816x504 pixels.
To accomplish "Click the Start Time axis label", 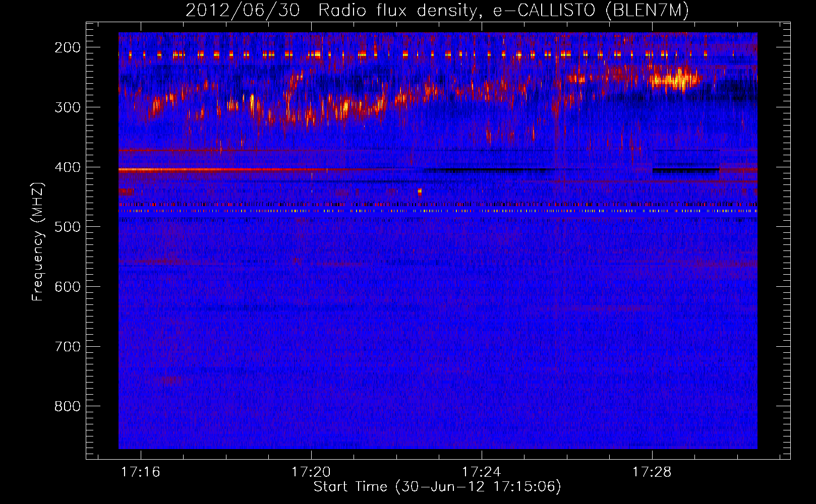I will [x=437, y=487].
